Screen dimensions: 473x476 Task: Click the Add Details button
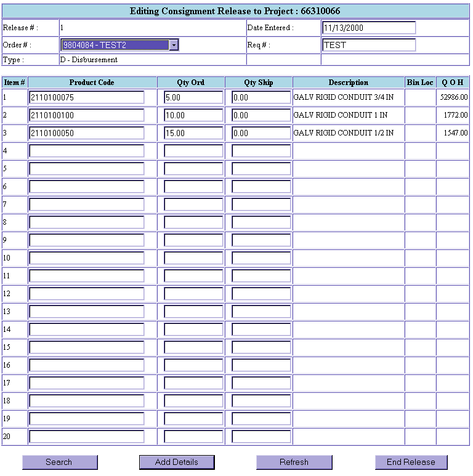coord(177,462)
